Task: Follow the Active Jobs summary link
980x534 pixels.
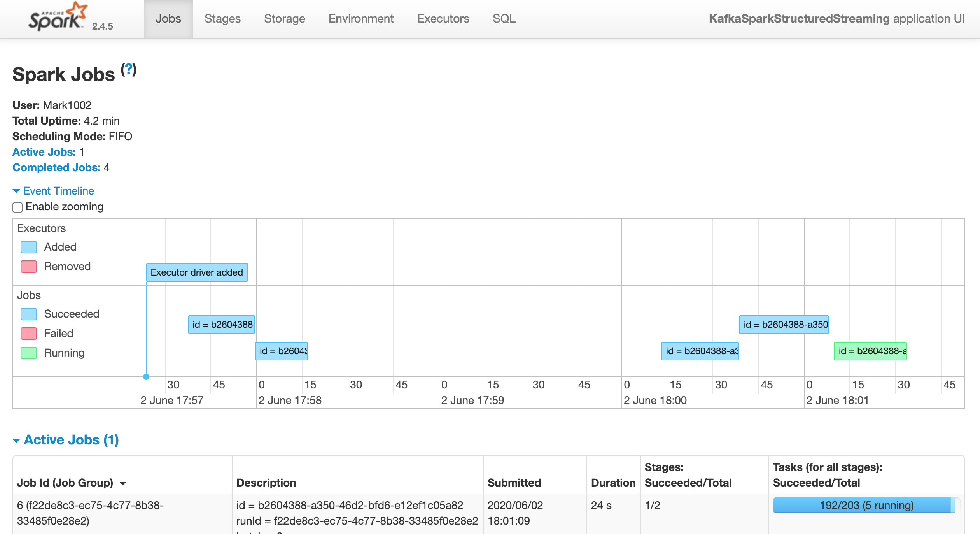Action: (x=44, y=152)
